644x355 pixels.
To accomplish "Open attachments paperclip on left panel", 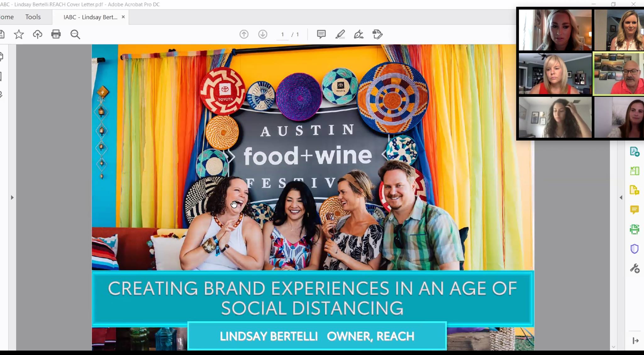I will (x=1, y=95).
